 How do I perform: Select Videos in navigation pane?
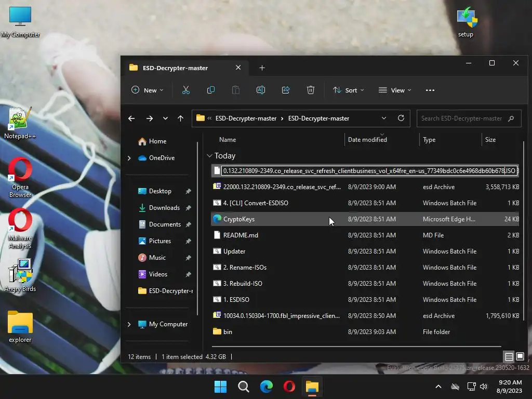[x=158, y=274]
